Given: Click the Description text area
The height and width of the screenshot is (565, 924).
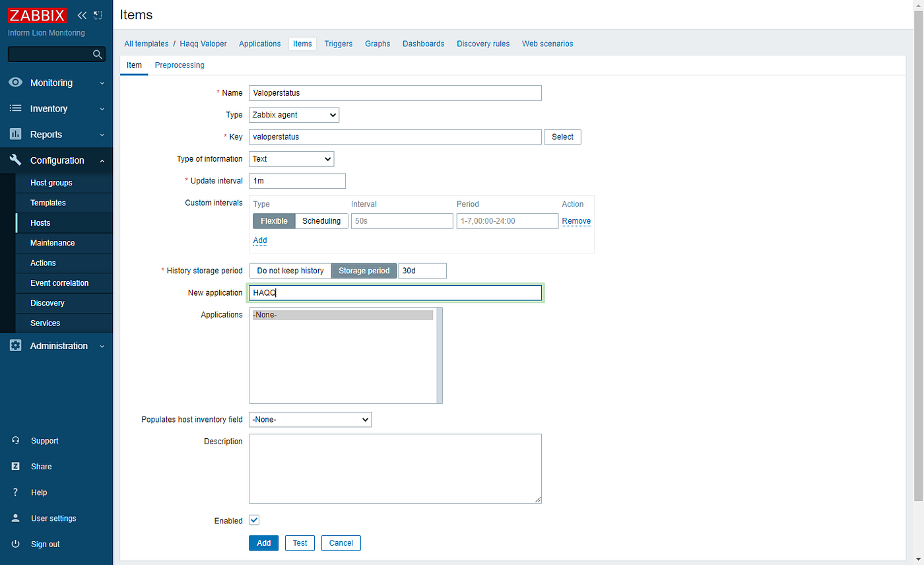Looking at the screenshot, I should (395, 469).
